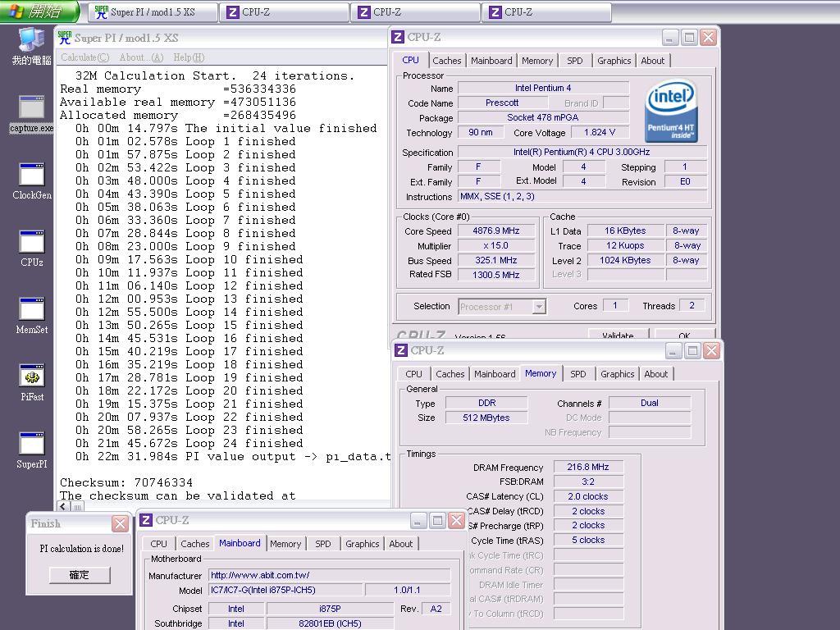Select Memory tab in Mainboard CPU-Z window
This screenshot has width=840, height=630.
[285, 544]
